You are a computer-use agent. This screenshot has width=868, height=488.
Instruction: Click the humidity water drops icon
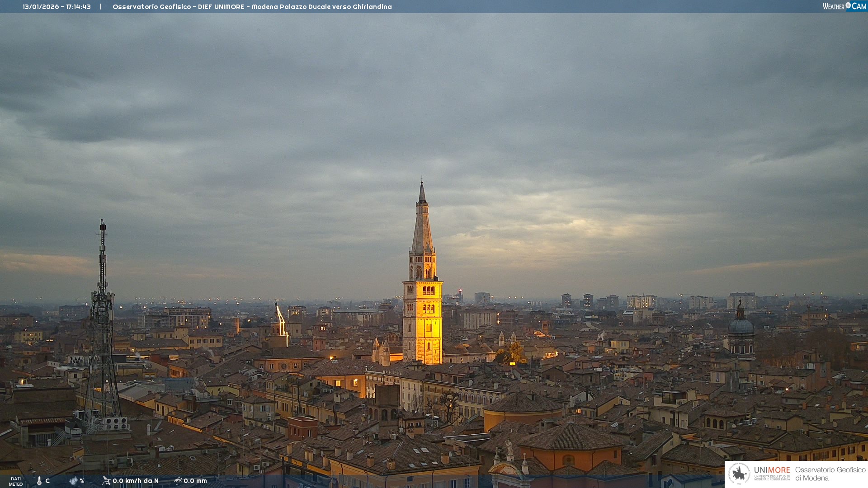click(73, 481)
